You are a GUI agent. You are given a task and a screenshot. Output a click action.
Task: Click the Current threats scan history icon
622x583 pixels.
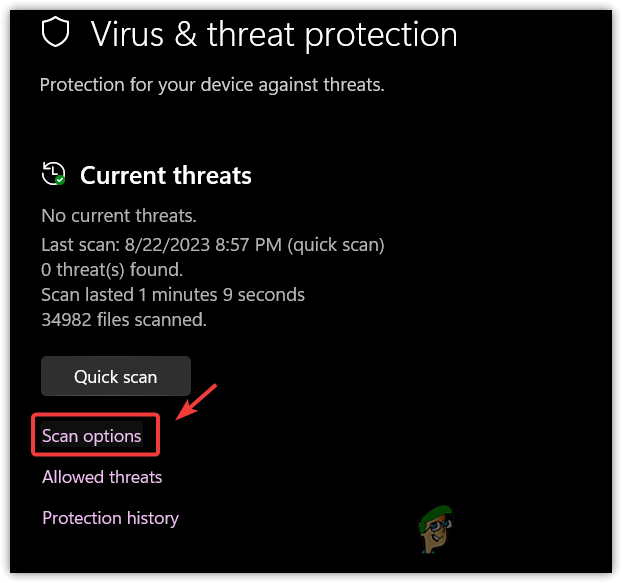pyautogui.click(x=52, y=174)
